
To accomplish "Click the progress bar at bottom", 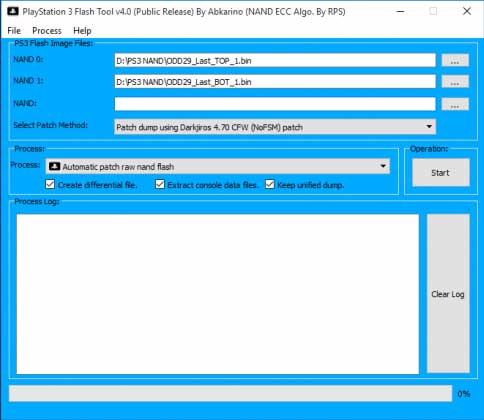I will tap(230, 394).
